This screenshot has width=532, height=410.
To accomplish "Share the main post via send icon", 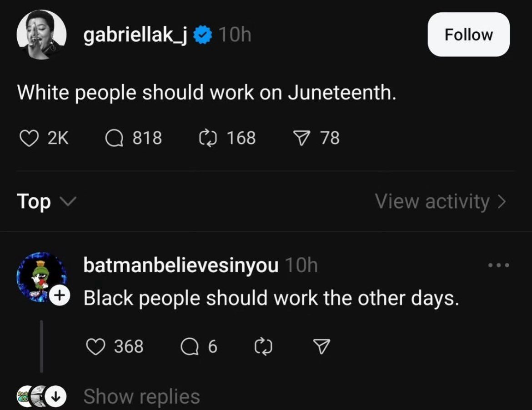I will tap(302, 138).
